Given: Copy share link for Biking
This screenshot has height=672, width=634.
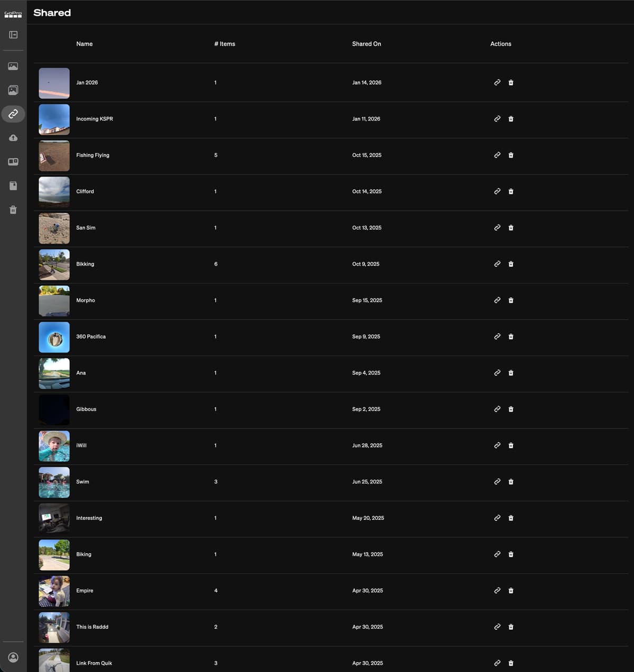Looking at the screenshot, I should click(x=497, y=554).
